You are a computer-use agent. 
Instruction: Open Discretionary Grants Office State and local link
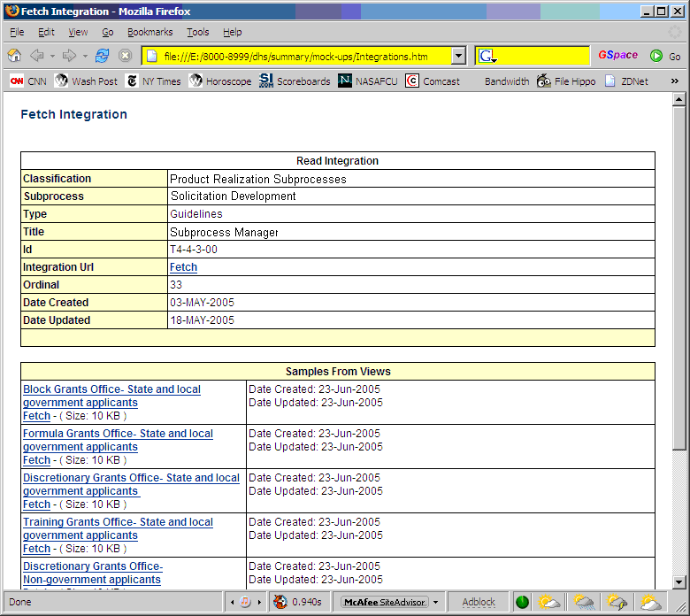[x=131, y=484]
